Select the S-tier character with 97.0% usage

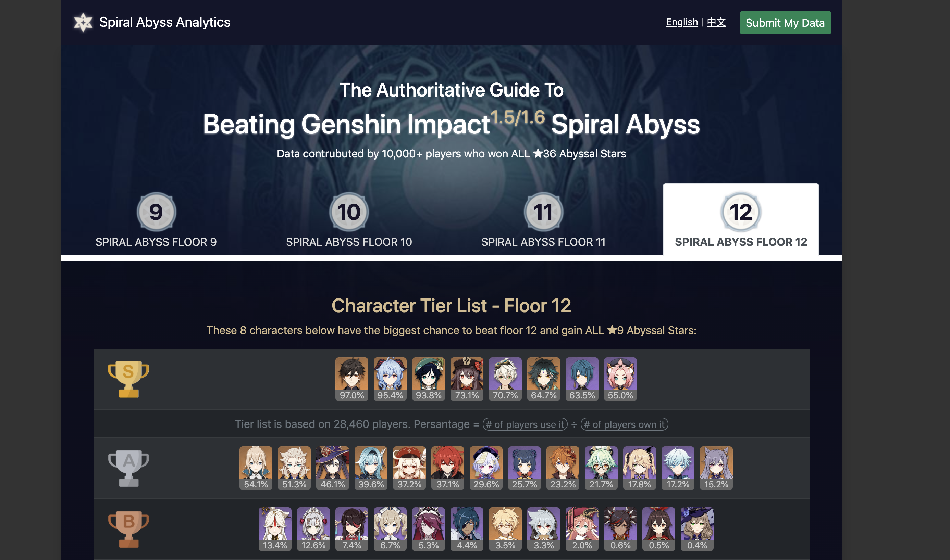351,379
